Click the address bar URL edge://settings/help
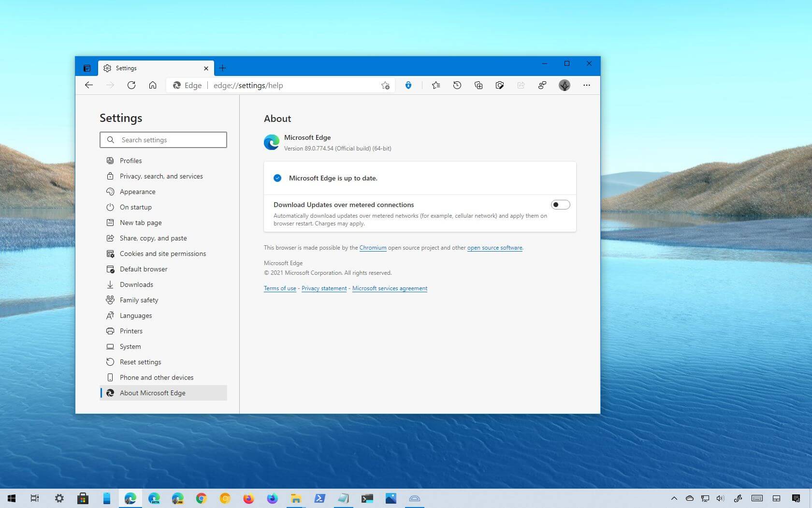Viewport: 812px width, 508px height. pyautogui.click(x=248, y=85)
